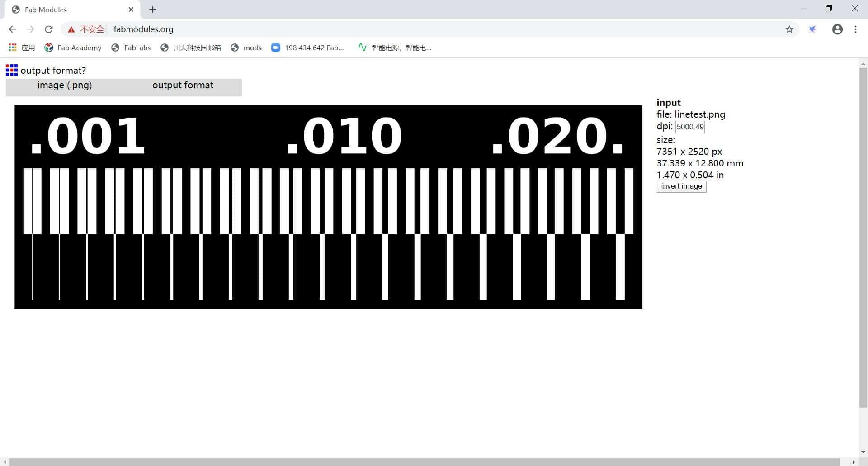This screenshot has width=868, height=466.
Task: Click the vertical scrollbar thumb
Action: pyautogui.click(x=863, y=238)
